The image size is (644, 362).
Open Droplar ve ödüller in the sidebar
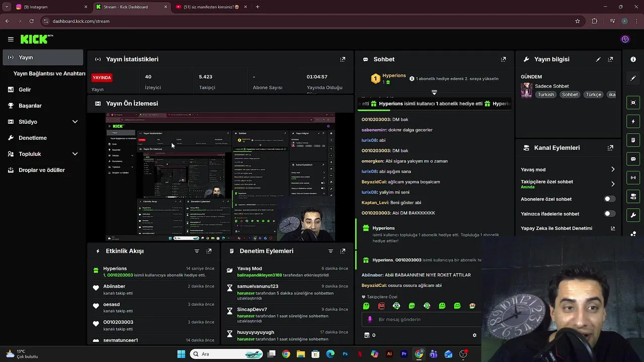tap(43, 170)
